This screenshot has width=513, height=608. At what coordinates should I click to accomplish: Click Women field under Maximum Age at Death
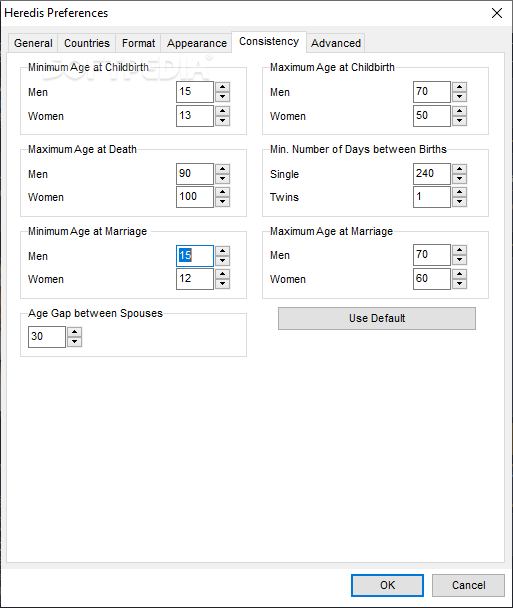(195, 197)
